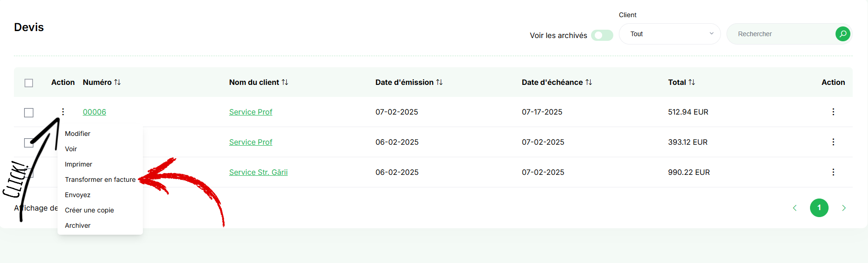Toggle the Voir les archivés switch
This screenshot has height=263, width=868.
coord(602,35)
